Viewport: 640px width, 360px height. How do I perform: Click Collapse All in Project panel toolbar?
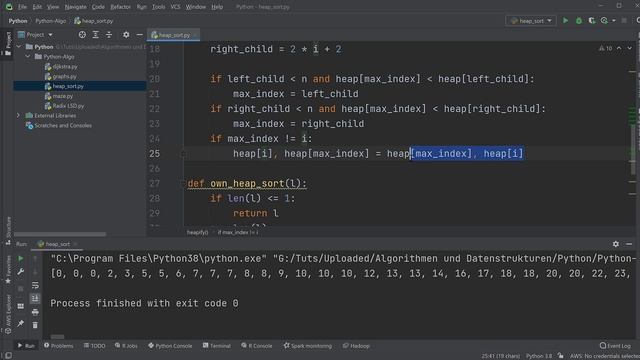click(109, 35)
